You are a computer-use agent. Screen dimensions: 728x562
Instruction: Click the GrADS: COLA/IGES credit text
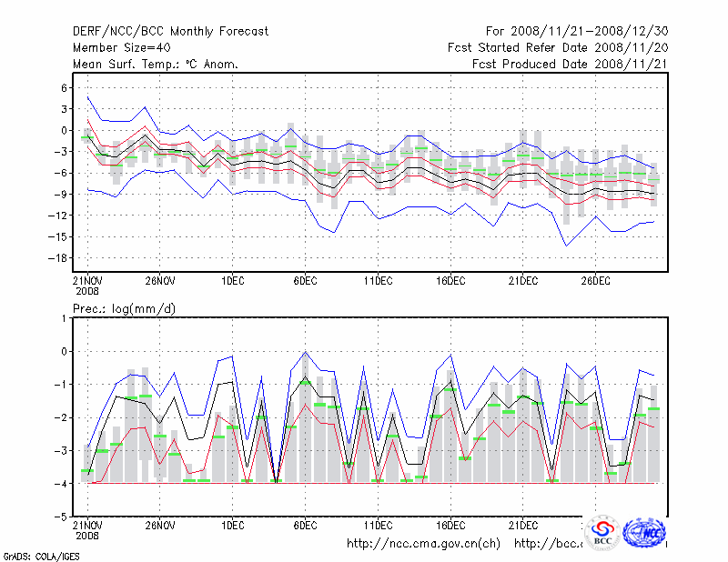(35, 555)
